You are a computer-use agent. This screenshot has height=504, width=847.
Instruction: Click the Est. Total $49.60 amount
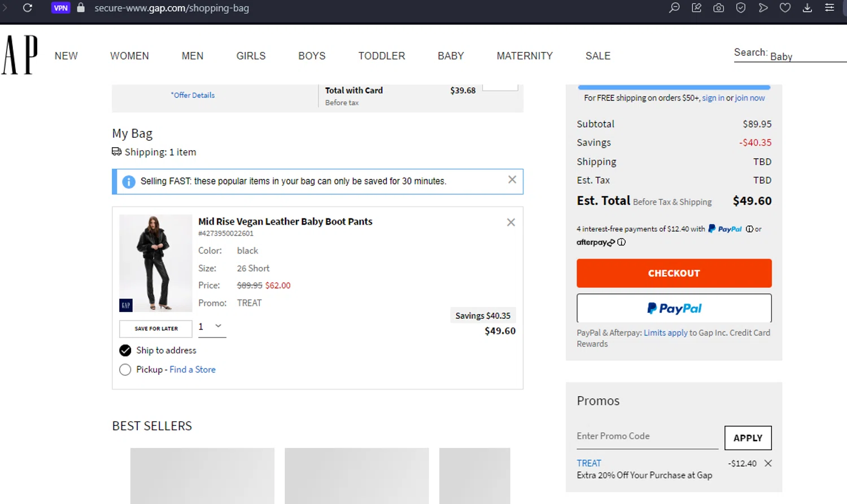[x=752, y=201]
